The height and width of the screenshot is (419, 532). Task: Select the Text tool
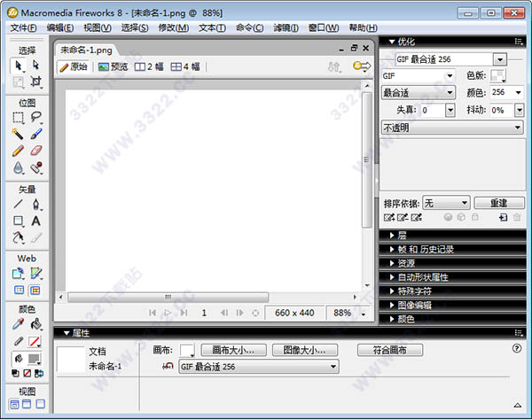tap(35, 221)
